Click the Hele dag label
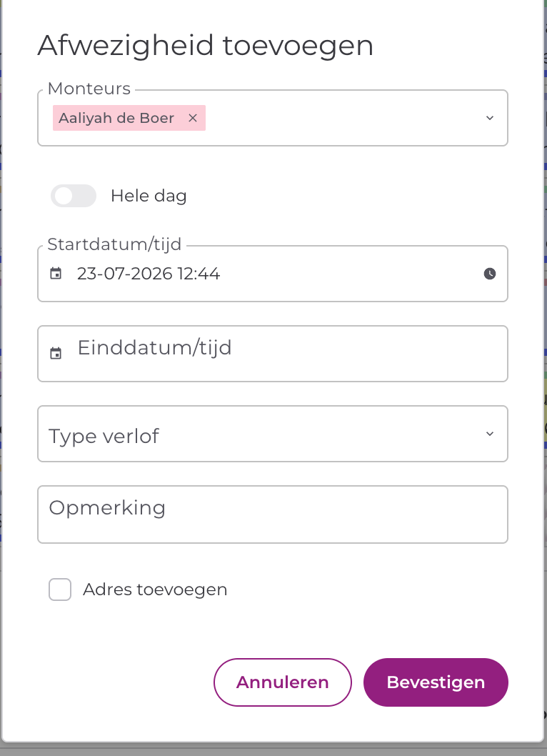Image resolution: width=547 pixels, height=756 pixels. [x=149, y=196]
